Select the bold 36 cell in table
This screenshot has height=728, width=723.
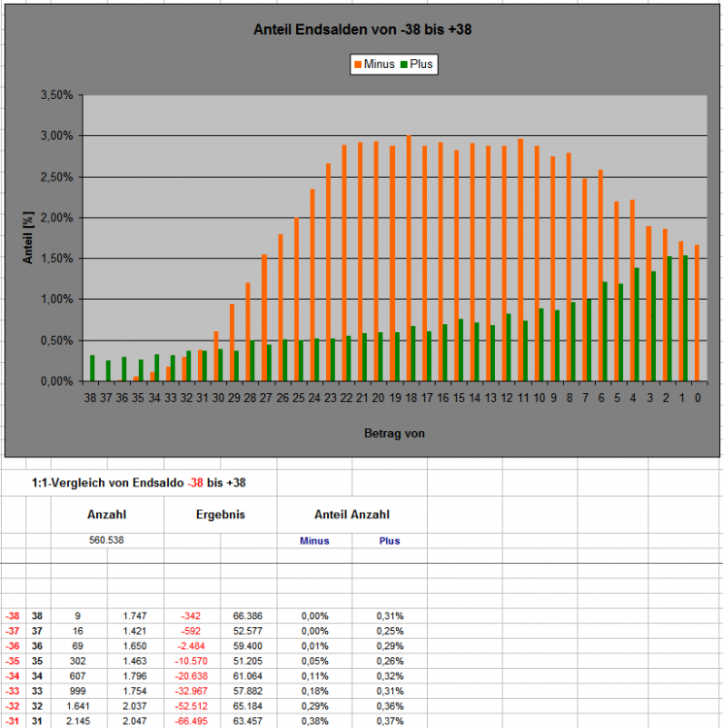(38, 646)
